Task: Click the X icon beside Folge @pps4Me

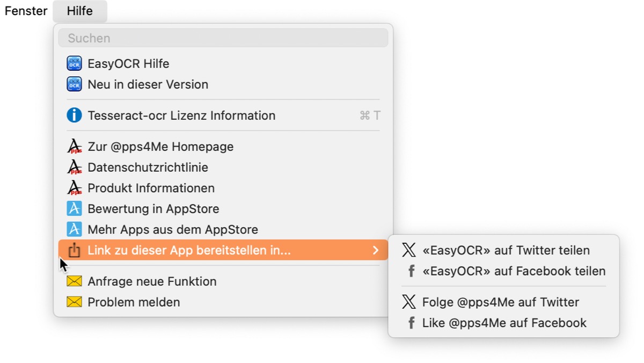Action: [x=409, y=302]
